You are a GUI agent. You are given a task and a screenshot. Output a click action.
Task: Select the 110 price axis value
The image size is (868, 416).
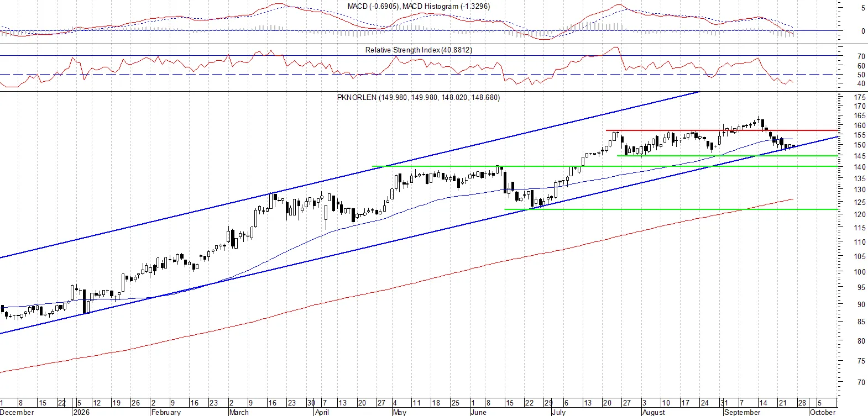click(860, 242)
